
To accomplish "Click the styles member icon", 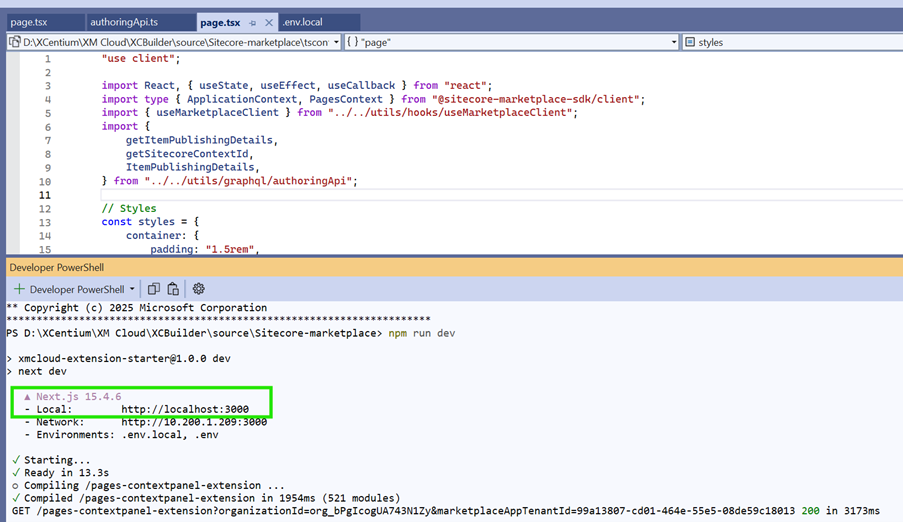I will pos(689,42).
